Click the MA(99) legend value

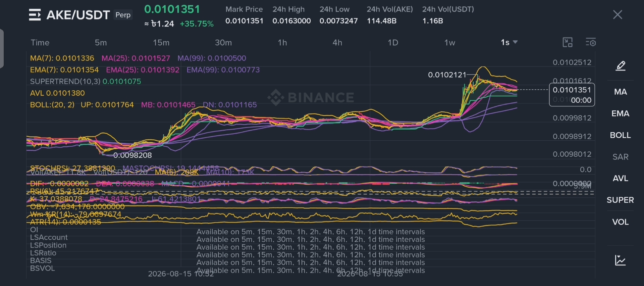(212, 58)
